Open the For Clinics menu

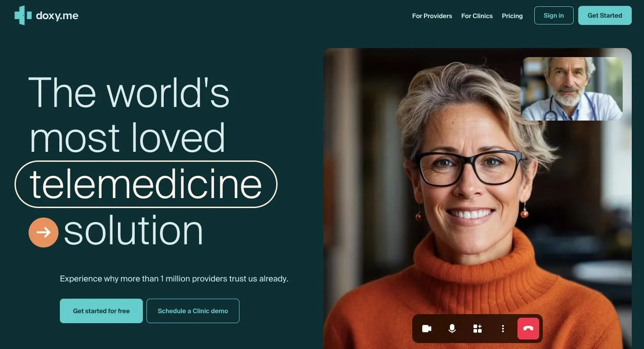click(477, 16)
